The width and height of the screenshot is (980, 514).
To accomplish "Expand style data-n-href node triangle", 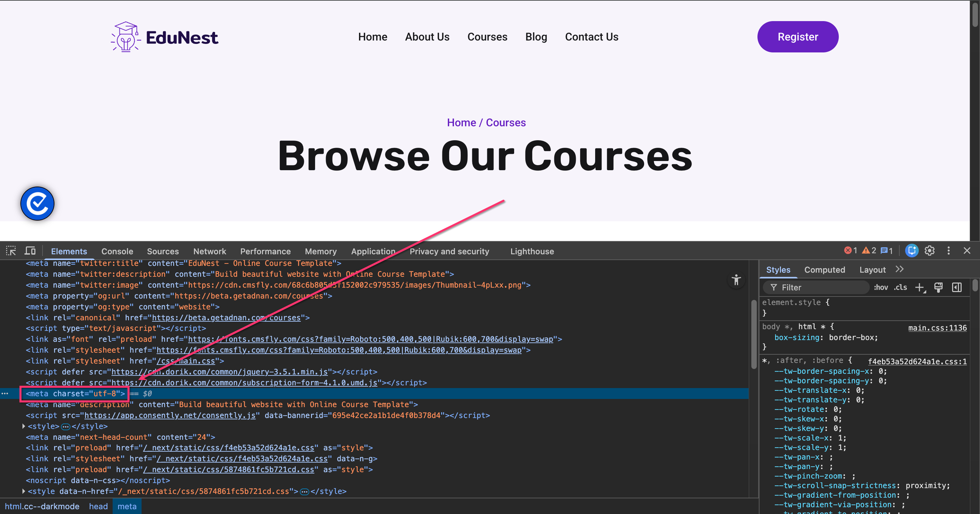I will click(x=24, y=492).
